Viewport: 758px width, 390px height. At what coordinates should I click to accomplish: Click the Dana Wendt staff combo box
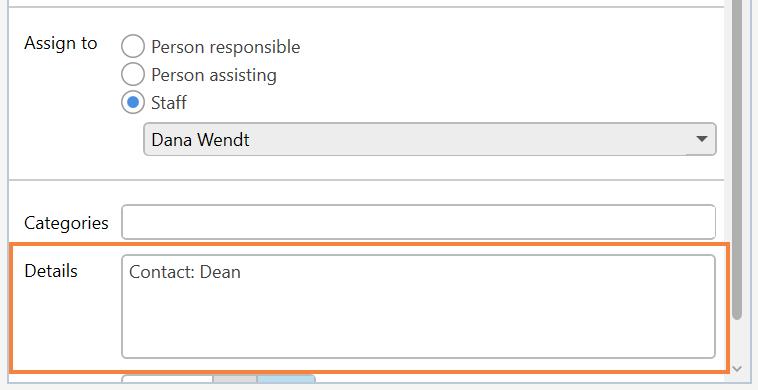pos(430,139)
